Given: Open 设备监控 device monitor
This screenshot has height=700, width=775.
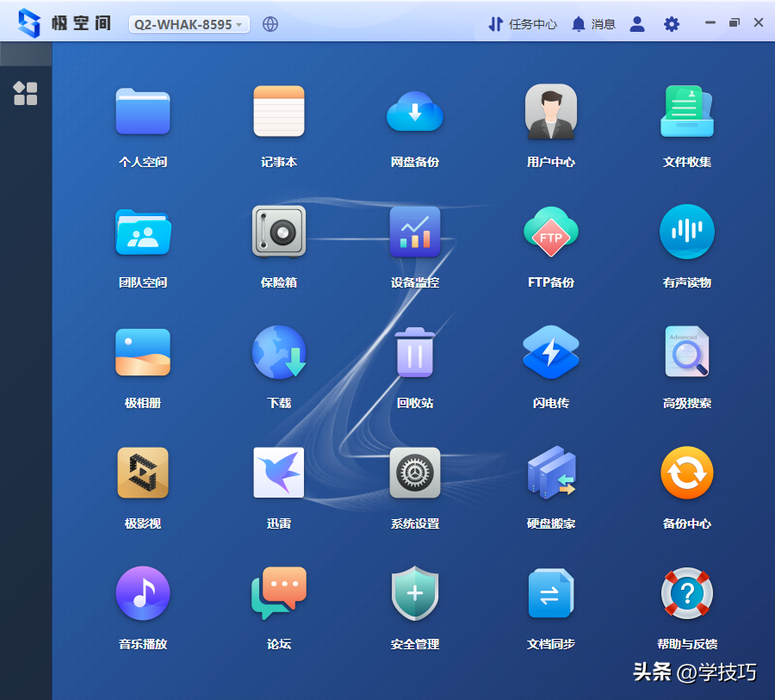Looking at the screenshot, I should pyautogui.click(x=415, y=232).
